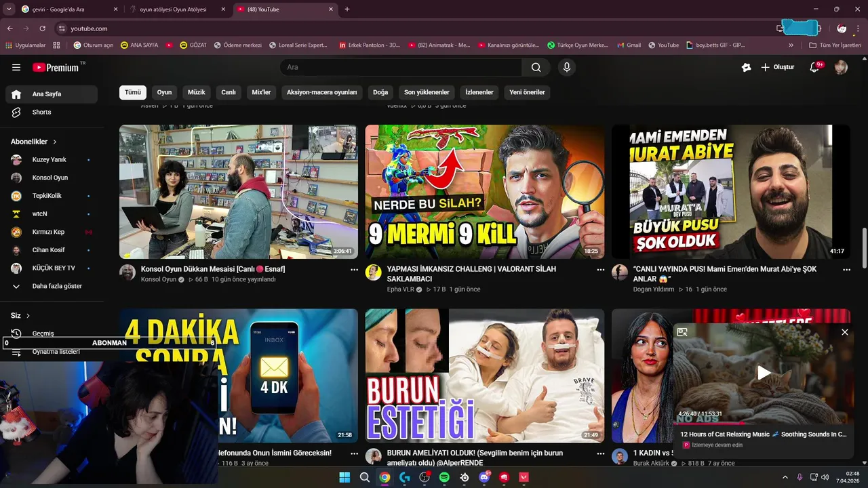Play the cat music miniplayer video

pos(764,372)
